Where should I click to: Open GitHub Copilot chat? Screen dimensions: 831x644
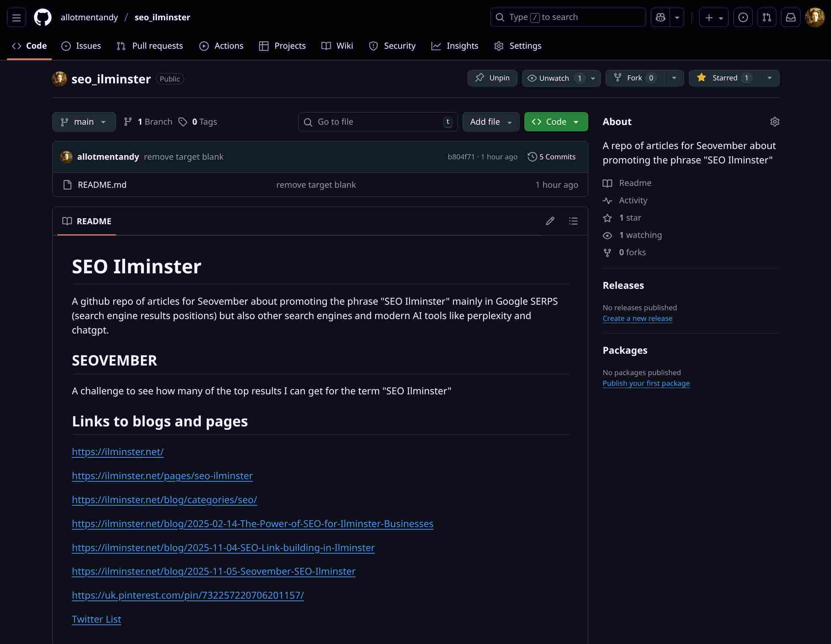point(660,17)
